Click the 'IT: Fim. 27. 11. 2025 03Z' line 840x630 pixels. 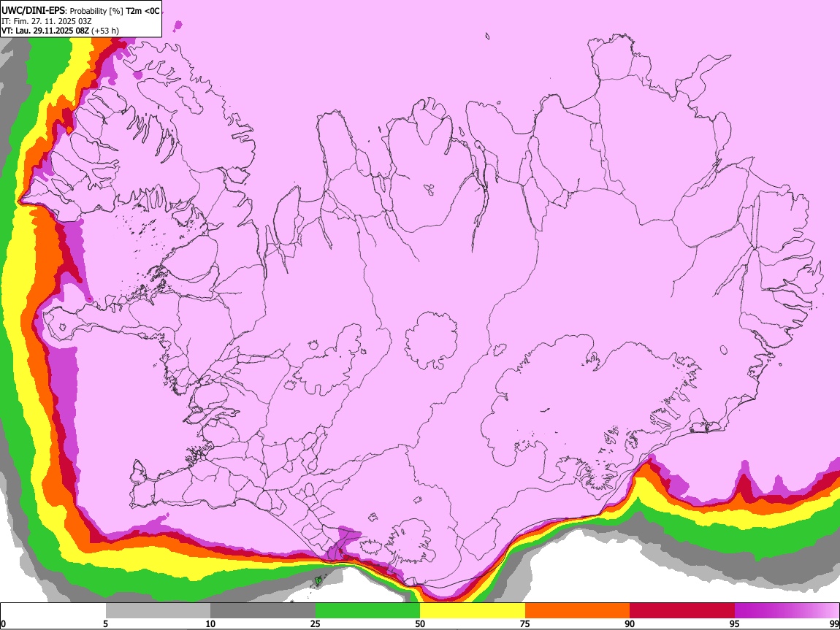47,21
